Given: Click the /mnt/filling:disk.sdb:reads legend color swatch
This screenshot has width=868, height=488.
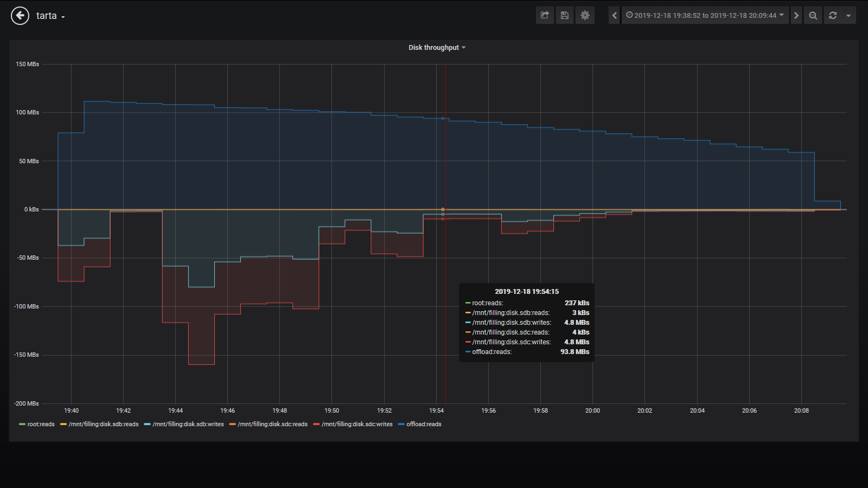Looking at the screenshot, I should pyautogui.click(x=63, y=425).
